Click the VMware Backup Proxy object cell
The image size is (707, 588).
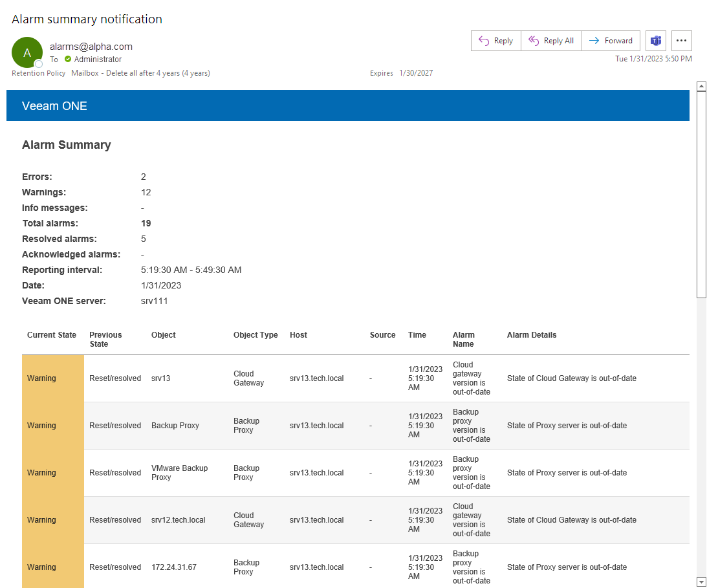tap(179, 473)
